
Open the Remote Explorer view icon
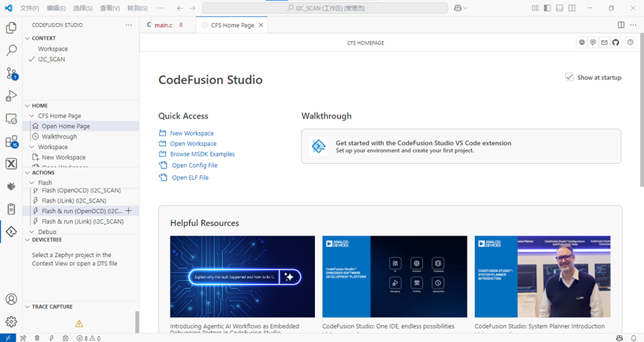tap(11, 118)
